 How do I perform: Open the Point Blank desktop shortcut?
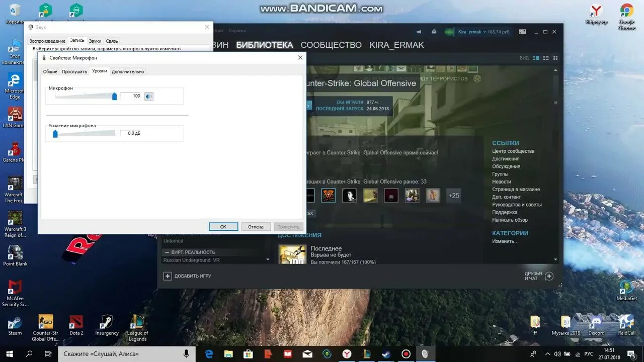point(15,255)
